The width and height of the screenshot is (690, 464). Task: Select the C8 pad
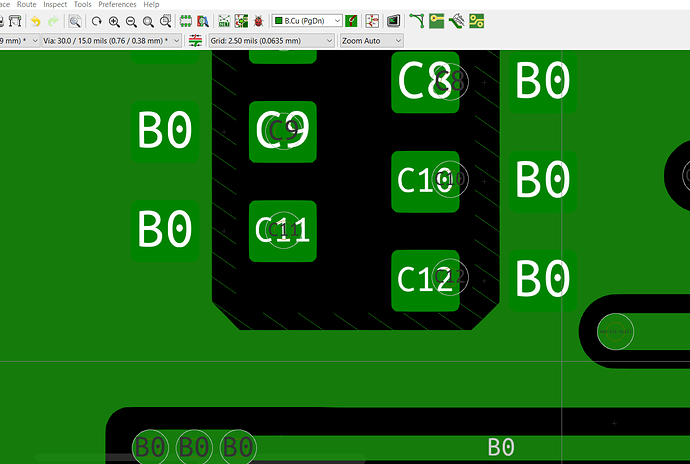click(x=425, y=82)
